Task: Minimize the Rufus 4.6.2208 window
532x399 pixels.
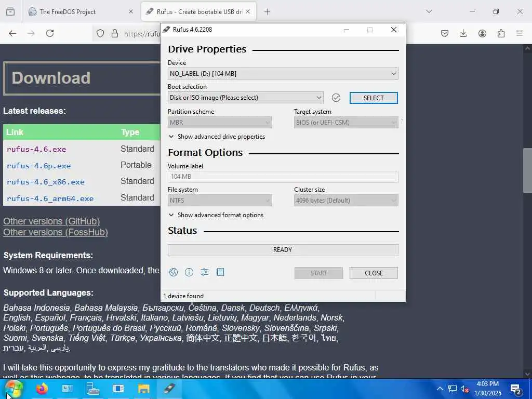Action: click(347, 30)
